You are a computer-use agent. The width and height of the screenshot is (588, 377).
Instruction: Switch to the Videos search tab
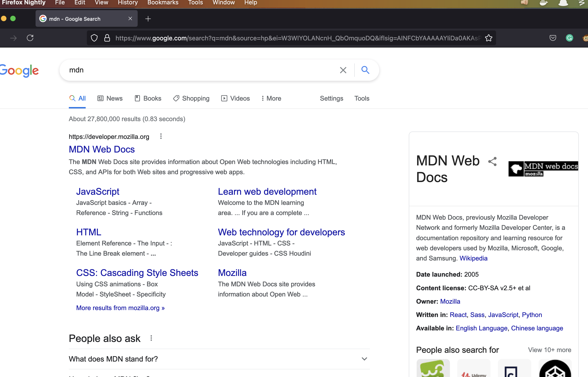point(235,98)
